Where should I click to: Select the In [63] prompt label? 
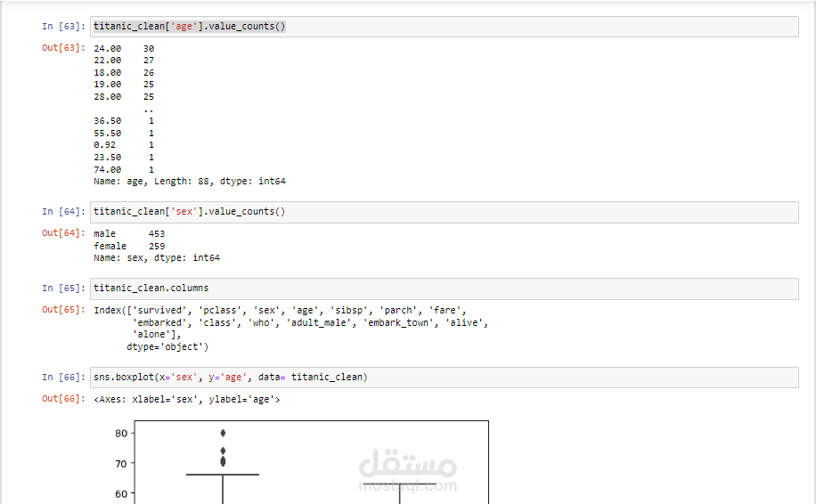click(63, 27)
